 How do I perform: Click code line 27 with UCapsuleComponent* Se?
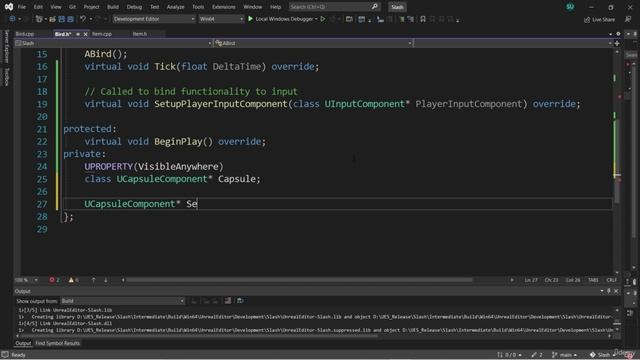[x=141, y=204]
